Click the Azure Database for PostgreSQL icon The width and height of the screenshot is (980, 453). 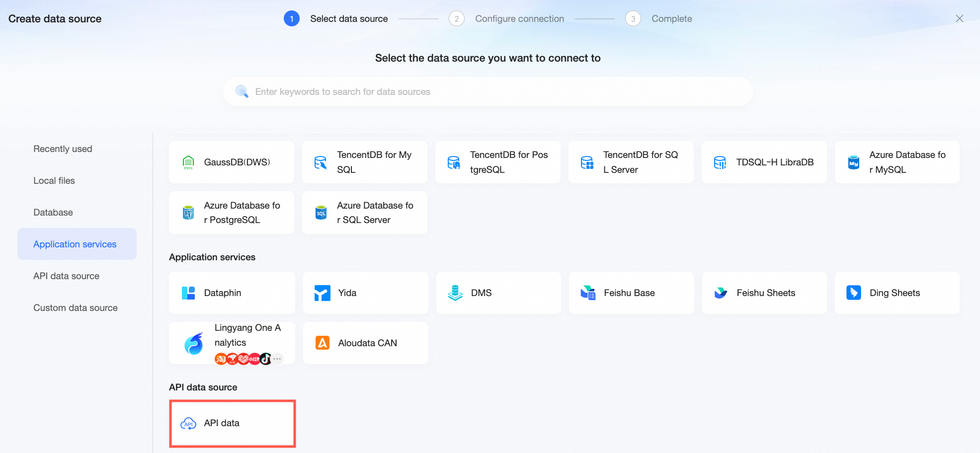pos(188,213)
